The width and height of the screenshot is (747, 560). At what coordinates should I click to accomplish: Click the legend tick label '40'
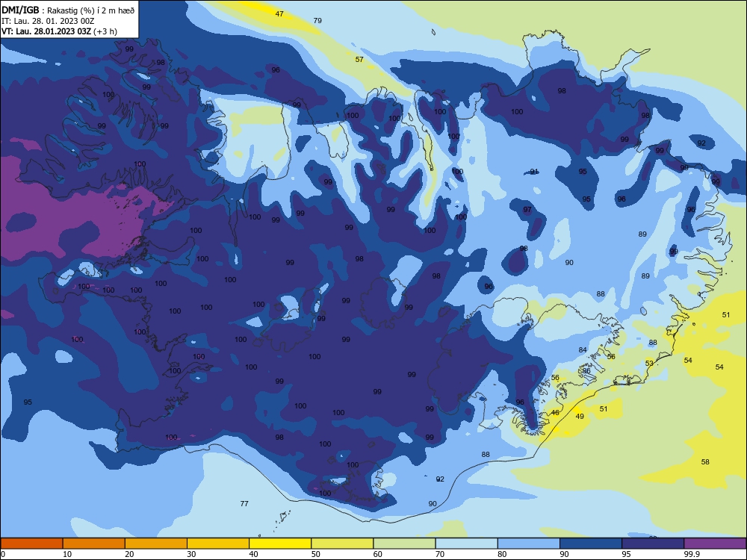click(x=253, y=554)
